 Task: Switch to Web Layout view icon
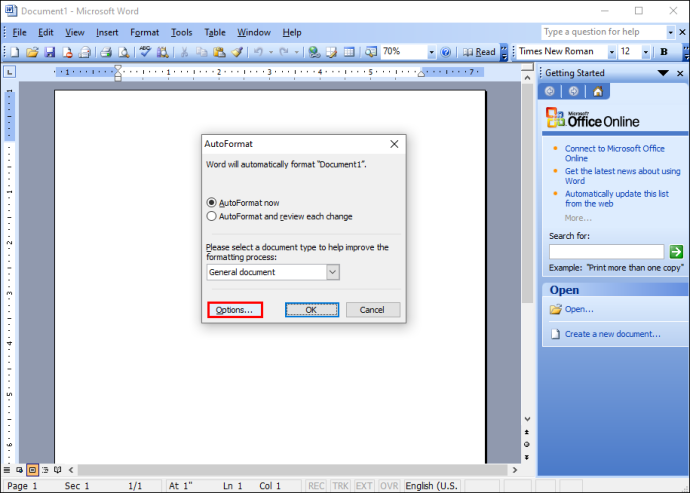click(19, 470)
